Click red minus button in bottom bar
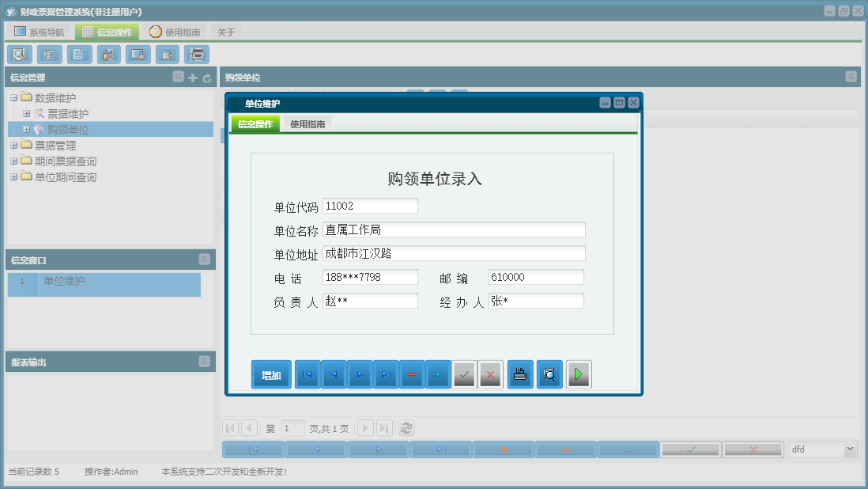 pyautogui.click(x=566, y=449)
